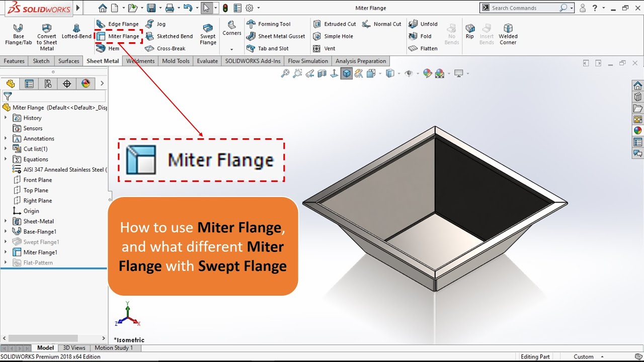644x362 pixels.
Task: Open the Motion Study 1 tab
Action: [114, 348]
